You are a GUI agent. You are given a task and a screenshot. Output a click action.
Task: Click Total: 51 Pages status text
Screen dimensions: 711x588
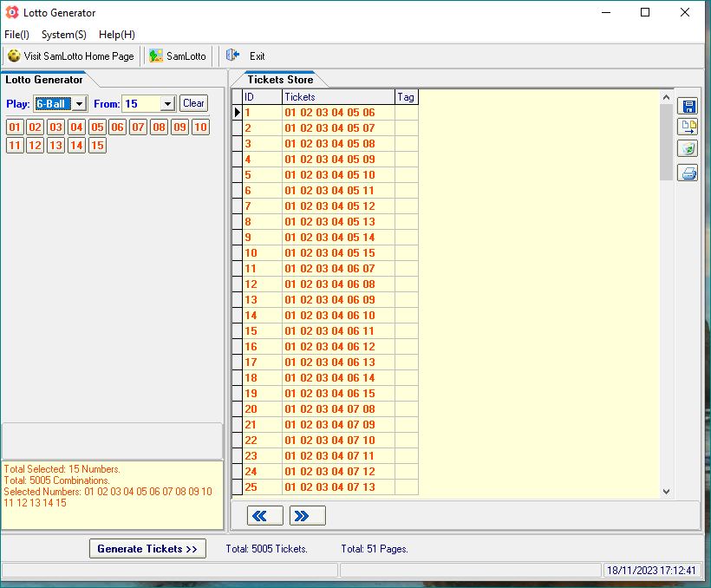[x=375, y=549]
